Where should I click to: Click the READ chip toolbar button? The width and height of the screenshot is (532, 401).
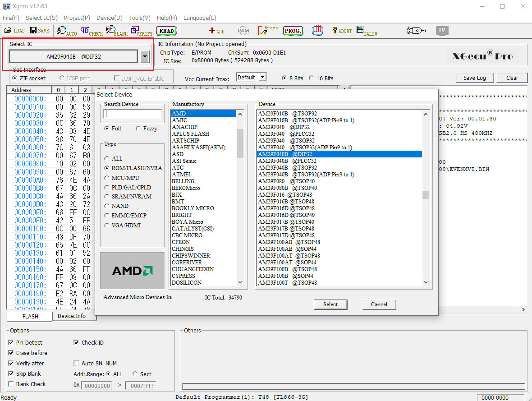(x=166, y=31)
